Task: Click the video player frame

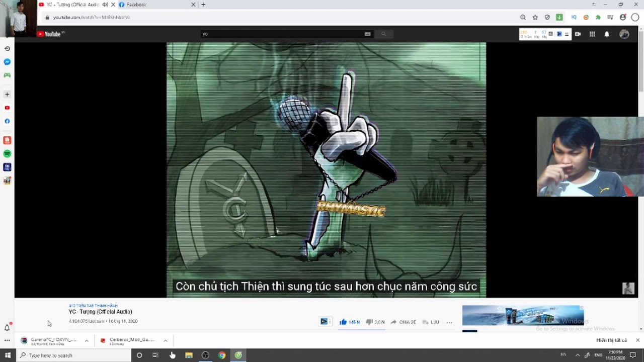Action: (326, 170)
